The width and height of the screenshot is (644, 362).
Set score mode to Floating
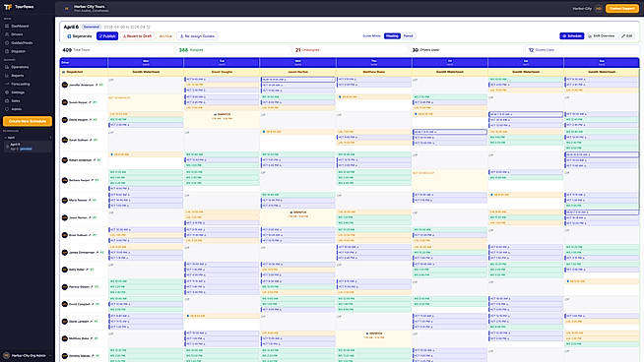(392, 36)
